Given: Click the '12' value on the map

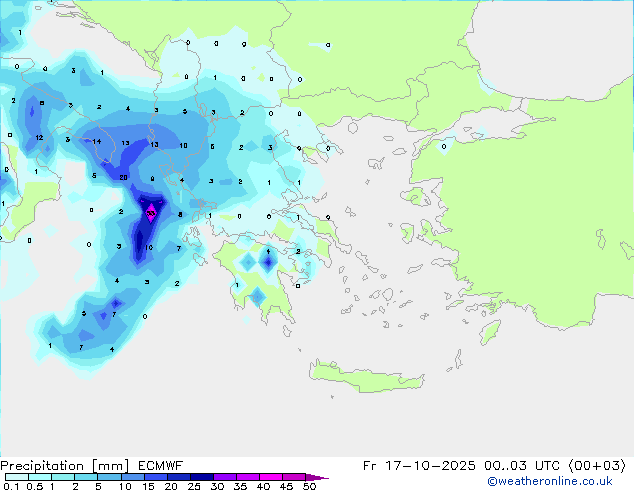Looking at the screenshot, I should point(39,138).
